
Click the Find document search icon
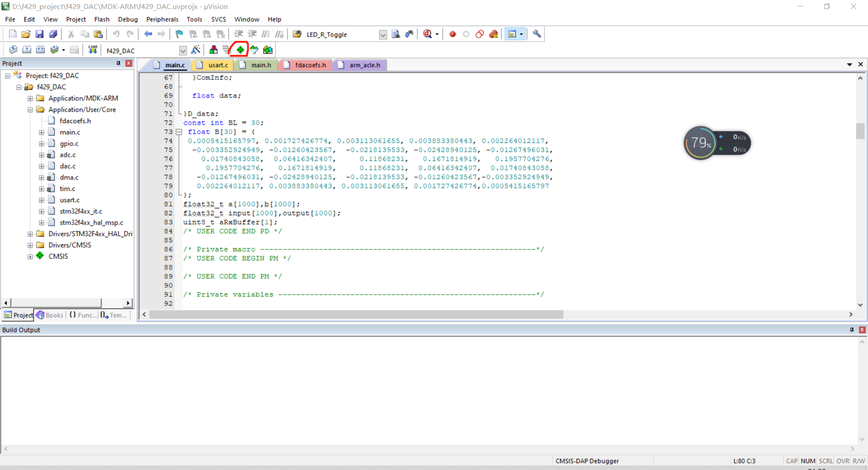396,34
